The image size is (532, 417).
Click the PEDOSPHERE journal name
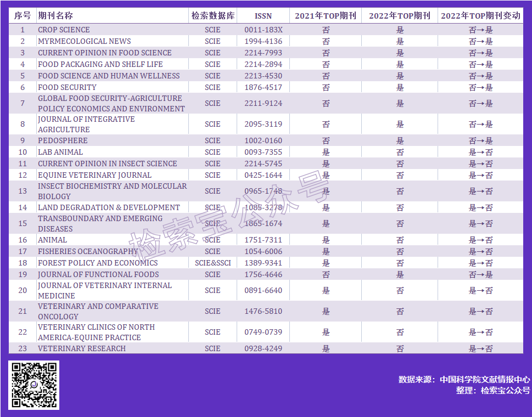63,140
